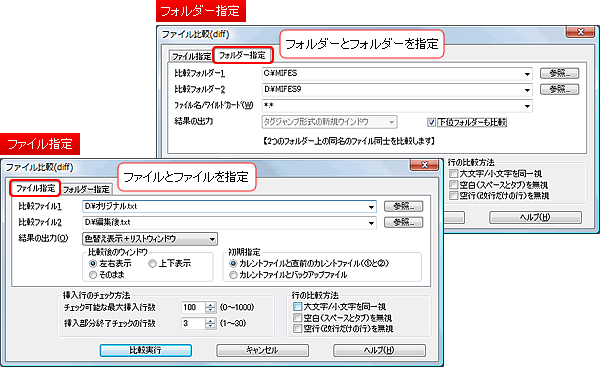
Task: Open ヘルプ(H) in the front dialog
Action: (x=379, y=350)
